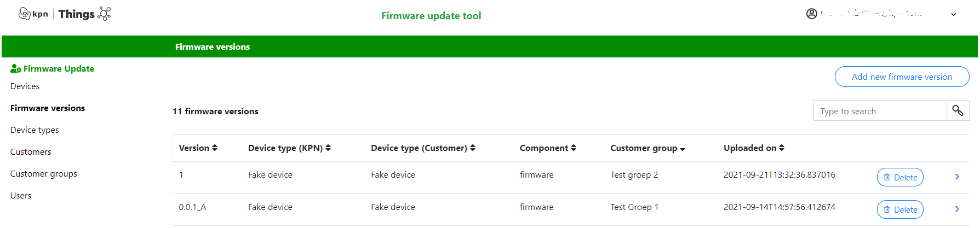Go to Device types page

(x=35, y=130)
